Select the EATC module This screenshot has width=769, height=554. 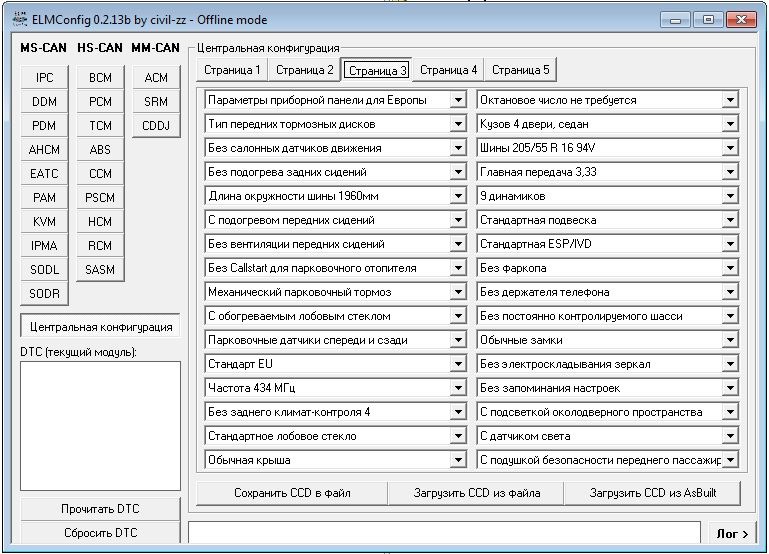coord(44,174)
